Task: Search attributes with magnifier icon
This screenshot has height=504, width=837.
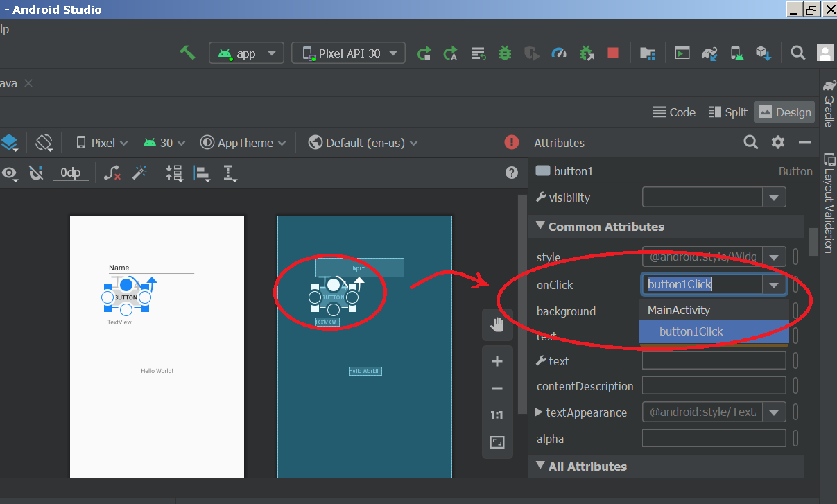Action: [751, 142]
